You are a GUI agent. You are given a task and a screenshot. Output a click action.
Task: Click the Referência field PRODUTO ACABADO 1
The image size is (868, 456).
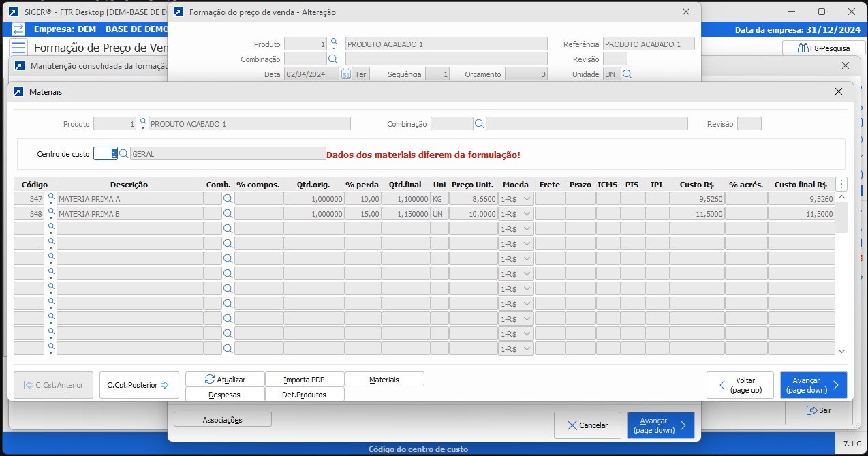(649, 44)
